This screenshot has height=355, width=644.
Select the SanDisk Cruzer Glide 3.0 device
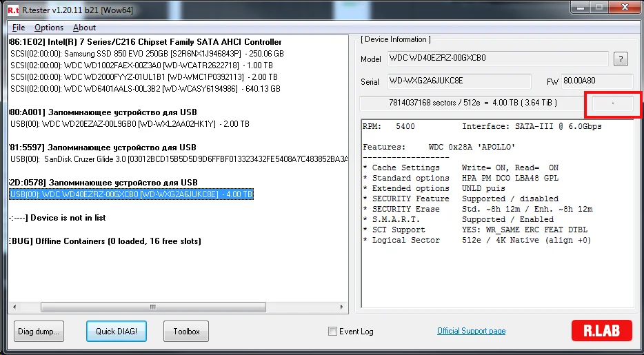coord(179,159)
